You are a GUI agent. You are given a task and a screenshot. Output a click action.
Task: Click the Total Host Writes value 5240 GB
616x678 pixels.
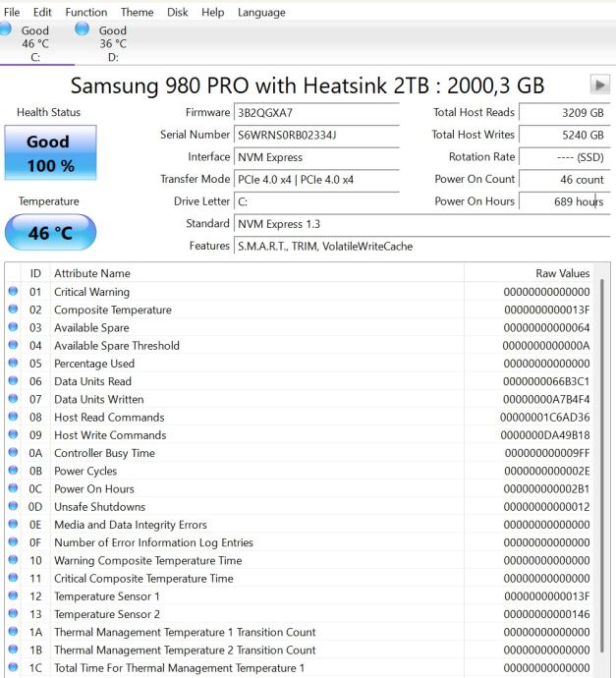pos(565,135)
